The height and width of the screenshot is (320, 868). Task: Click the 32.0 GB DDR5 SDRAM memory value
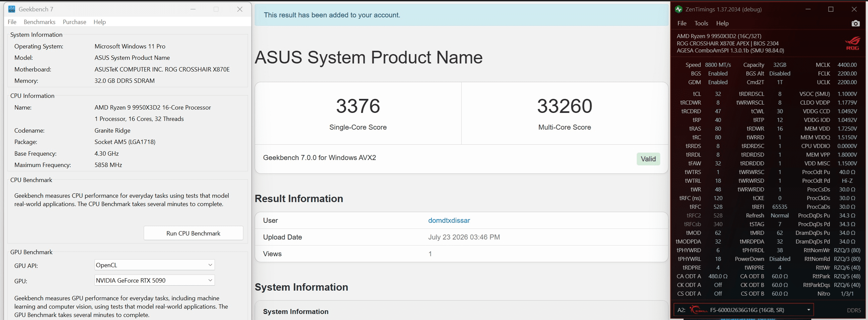click(124, 81)
